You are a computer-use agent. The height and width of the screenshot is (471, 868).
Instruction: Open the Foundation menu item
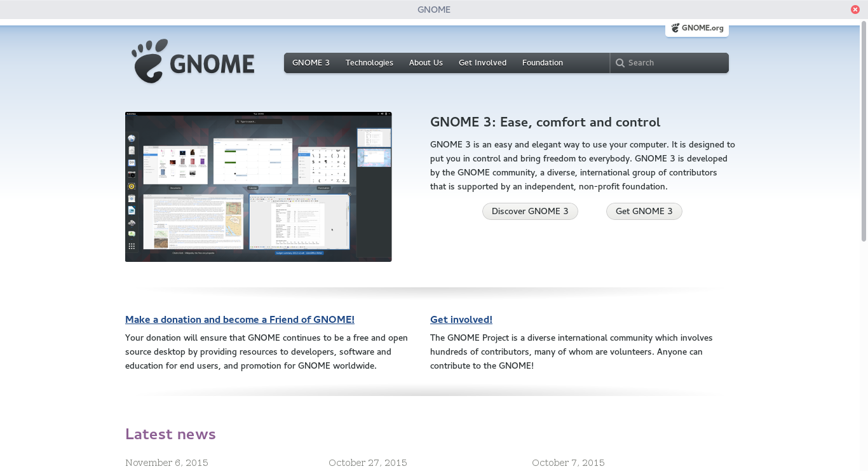pos(543,63)
